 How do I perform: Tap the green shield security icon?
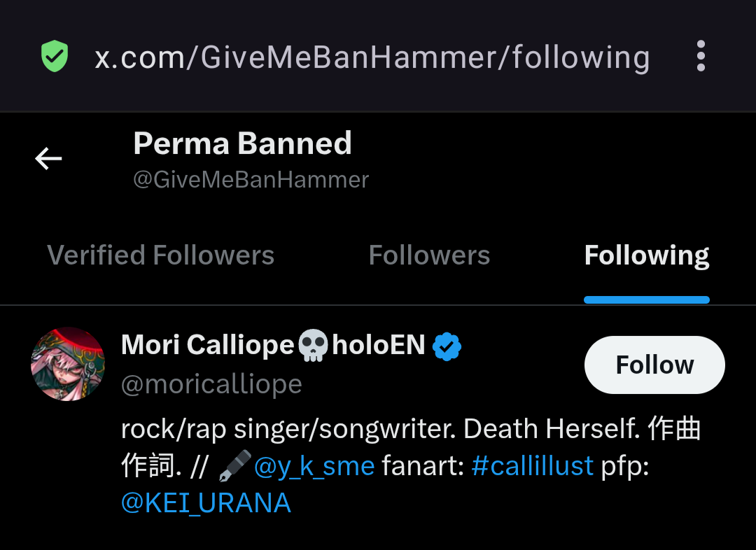[55, 56]
